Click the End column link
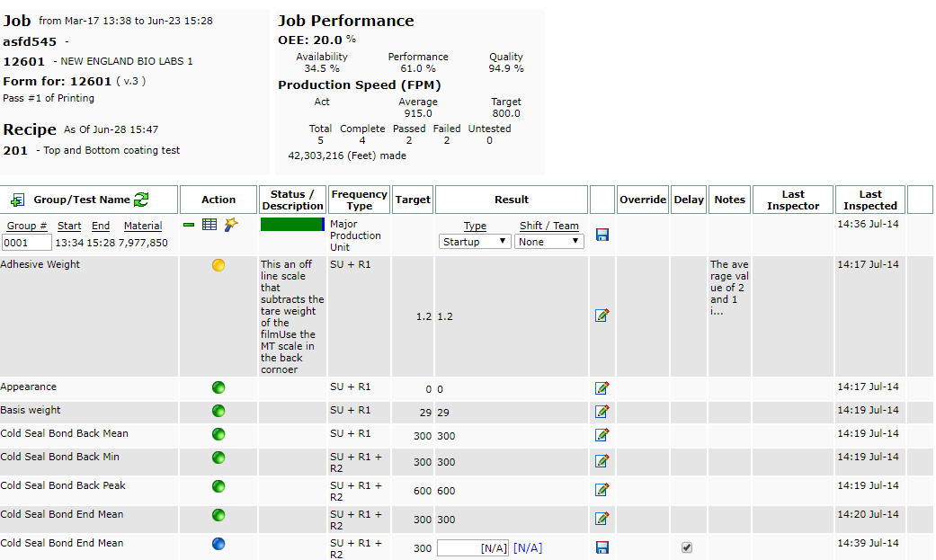 tap(101, 226)
